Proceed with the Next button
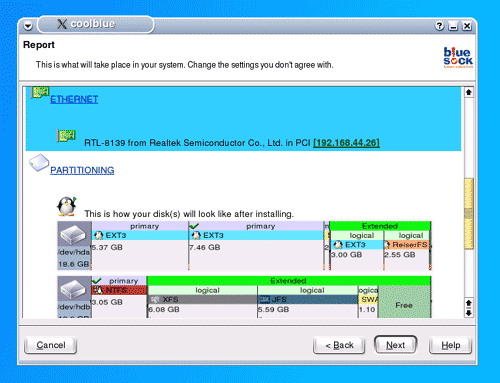 pyautogui.click(x=396, y=345)
